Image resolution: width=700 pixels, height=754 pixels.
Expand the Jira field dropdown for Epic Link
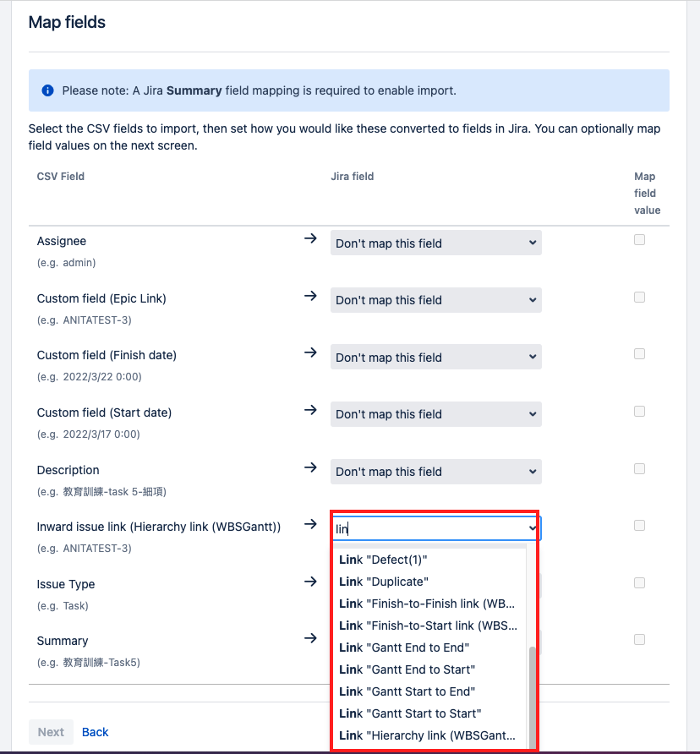pos(436,300)
